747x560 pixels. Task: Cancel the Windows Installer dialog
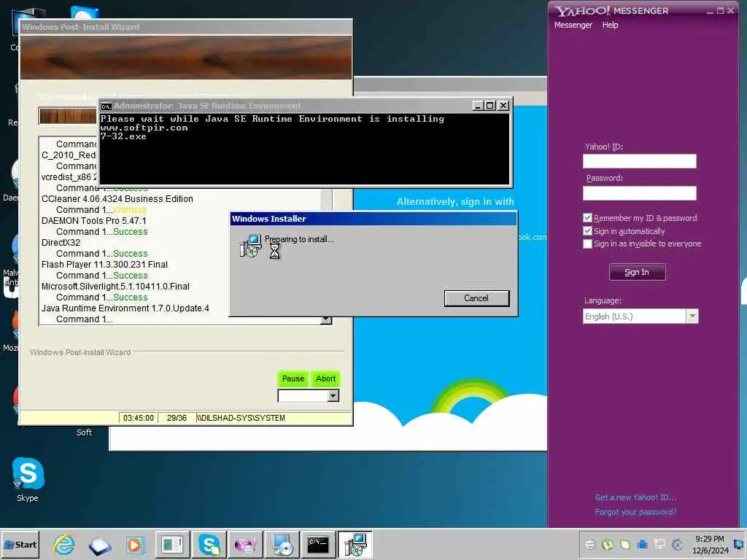[476, 298]
